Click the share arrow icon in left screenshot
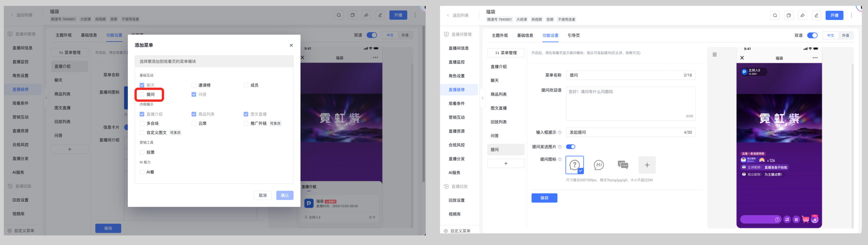The height and width of the screenshot is (245, 868). pos(366,15)
